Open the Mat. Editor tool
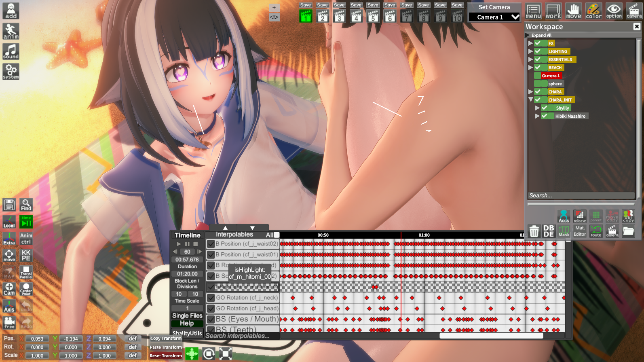Screen dimensions: 644x362 580,231
